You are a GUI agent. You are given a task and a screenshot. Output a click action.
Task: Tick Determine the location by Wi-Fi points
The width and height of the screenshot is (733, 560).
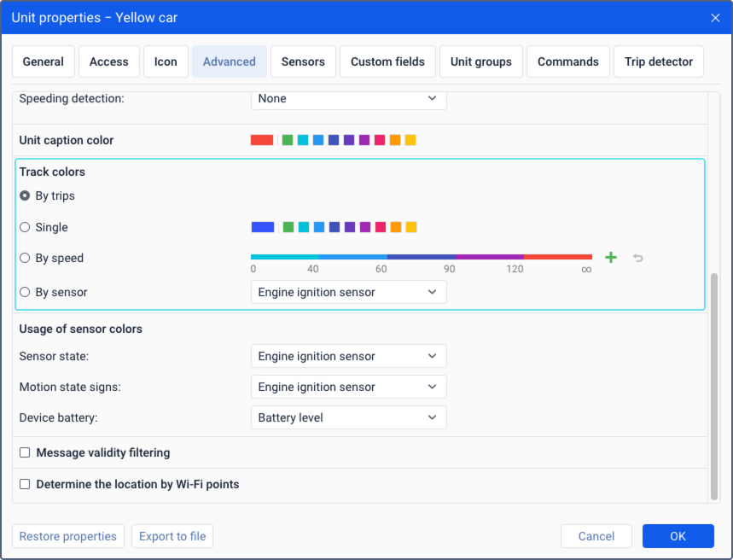pyautogui.click(x=25, y=484)
